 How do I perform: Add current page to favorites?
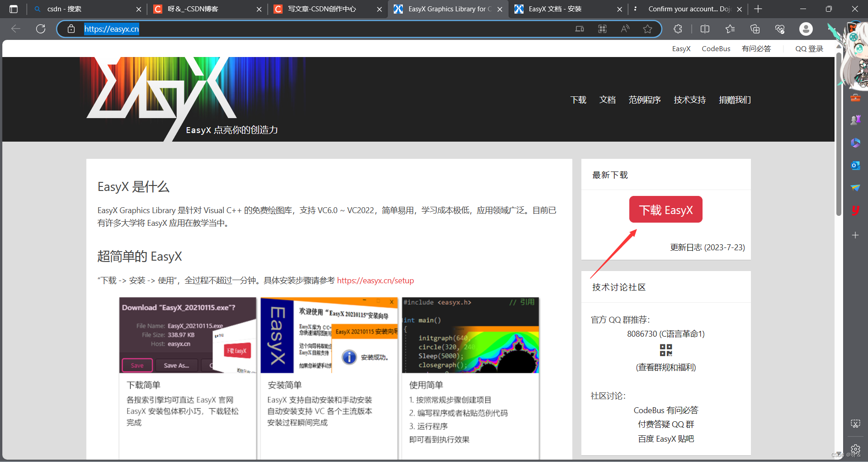tap(648, 29)
